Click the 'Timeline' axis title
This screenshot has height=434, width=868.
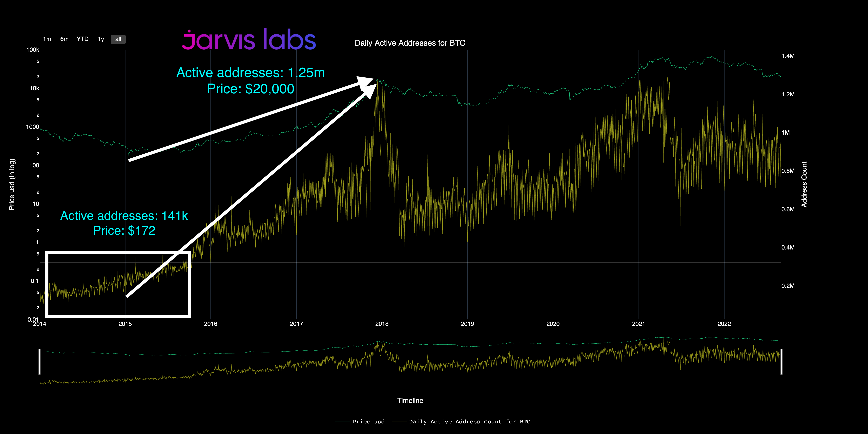[410, 401]
